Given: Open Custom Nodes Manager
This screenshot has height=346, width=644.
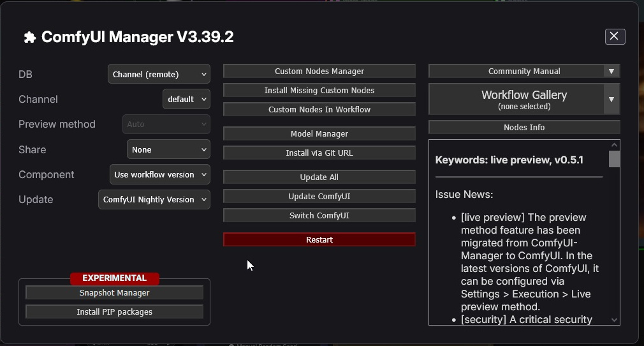Looking at the screenshot, I should point(319,71).
